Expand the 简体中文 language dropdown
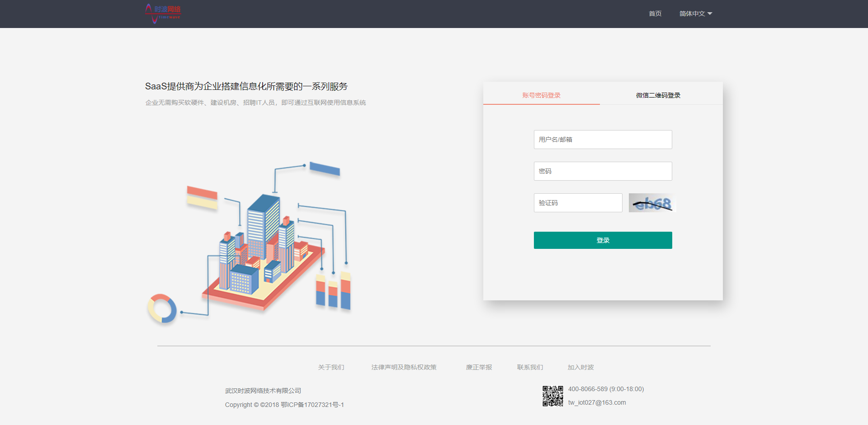This screenshot has height=425, width=868. [x=692, y=14]
